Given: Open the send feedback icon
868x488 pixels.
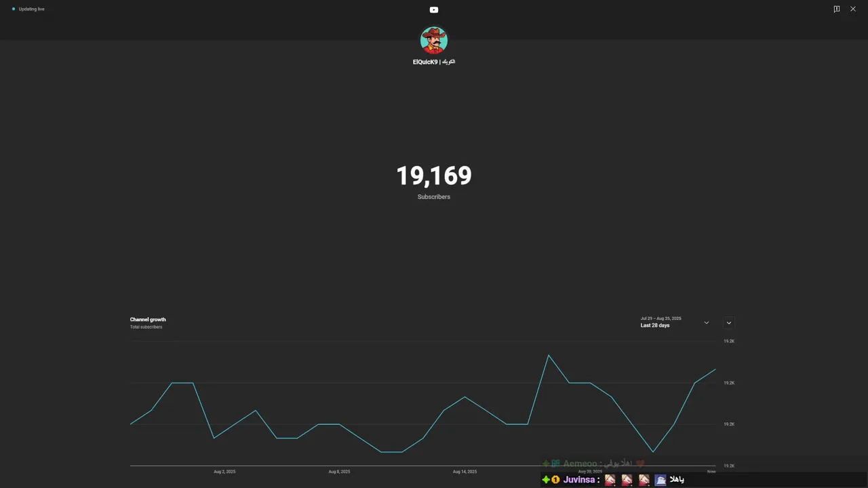Looking at the screenshot, I should (x=837, y=9).
